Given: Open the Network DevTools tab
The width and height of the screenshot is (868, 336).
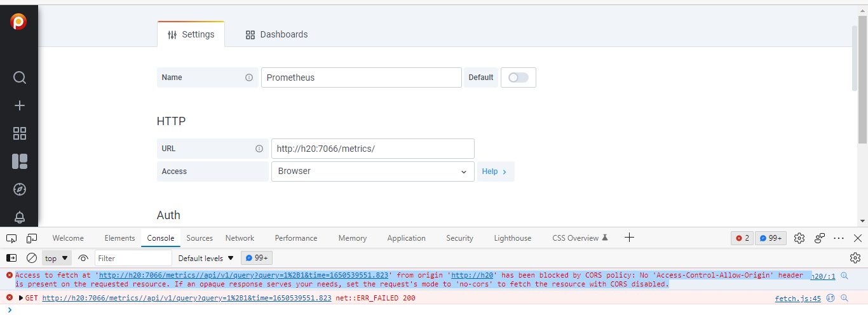Looking at the screenshot, I should coord(240,238).
